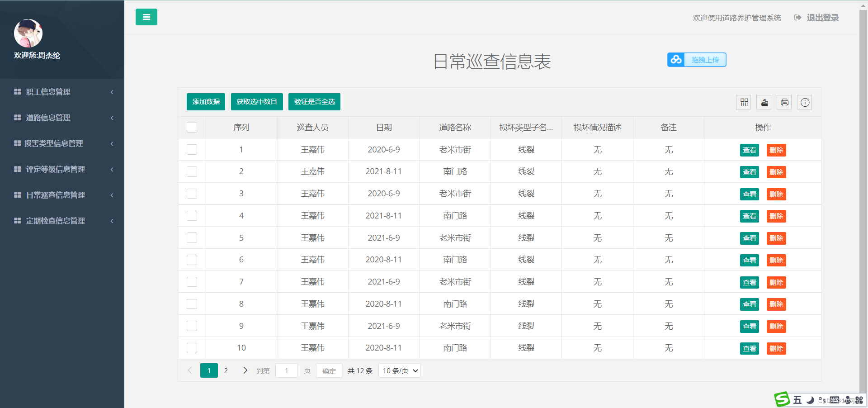Image resolution: width=868 pixels, height=408 pixels.
Task: Click the print table icon
Action: (785, 102)
